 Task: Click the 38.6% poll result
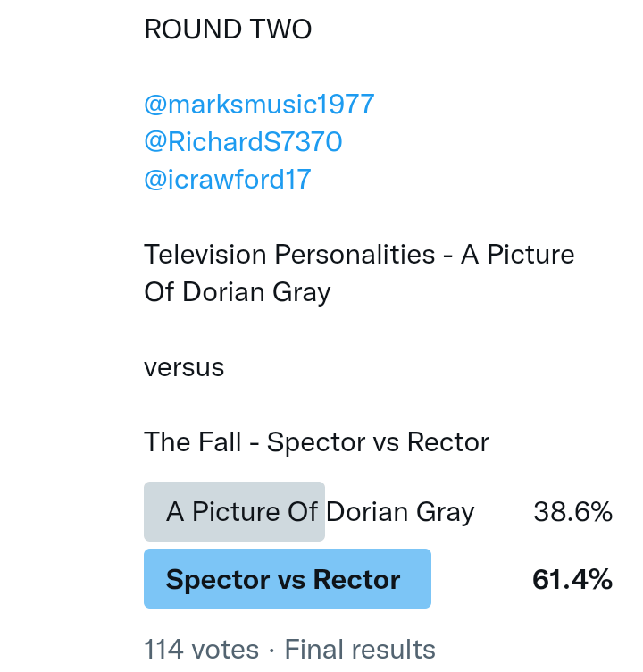click(572, 512)
